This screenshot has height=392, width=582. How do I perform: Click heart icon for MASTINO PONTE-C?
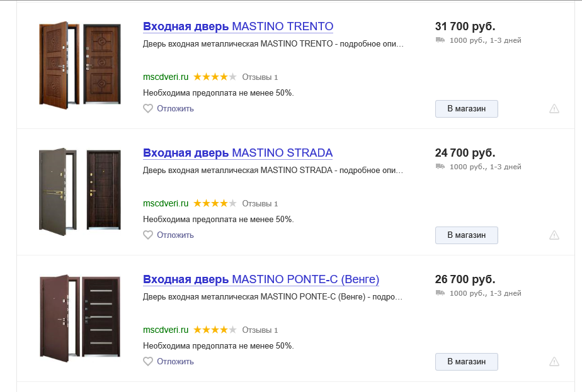[148, 361]
